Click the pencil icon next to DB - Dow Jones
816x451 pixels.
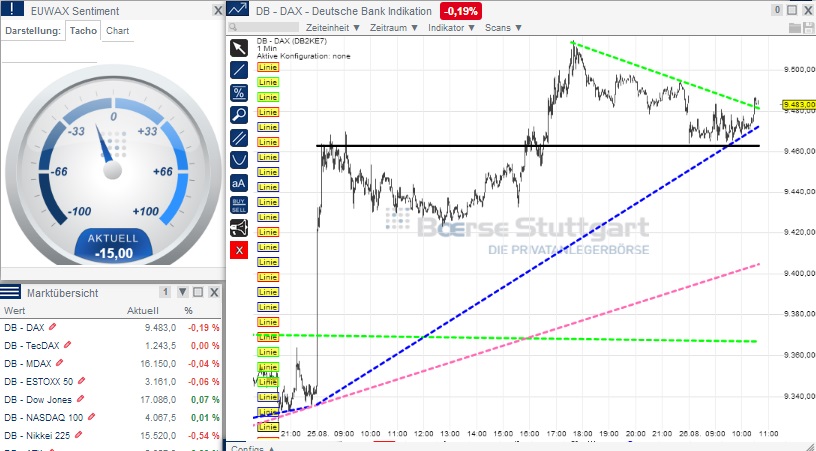tap(80, 399)
